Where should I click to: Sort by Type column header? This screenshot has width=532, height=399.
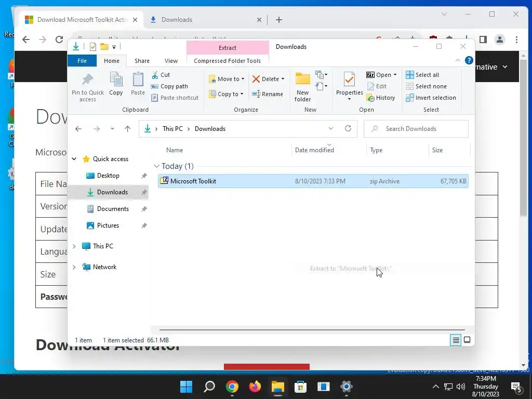[x=376, y=150]
